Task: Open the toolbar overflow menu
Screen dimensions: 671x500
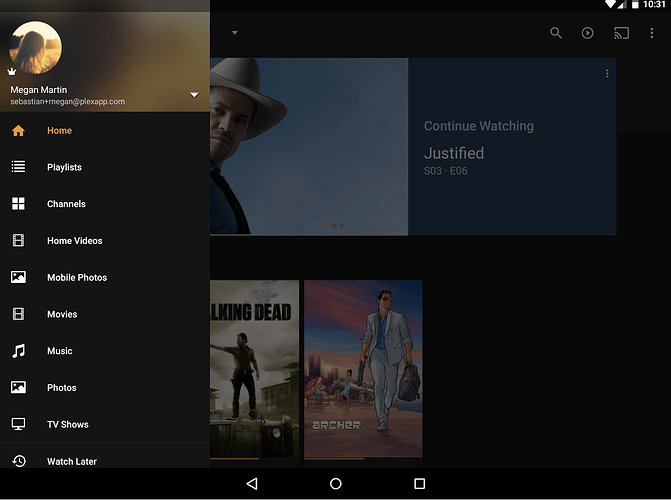Action: tap(652, 33)
